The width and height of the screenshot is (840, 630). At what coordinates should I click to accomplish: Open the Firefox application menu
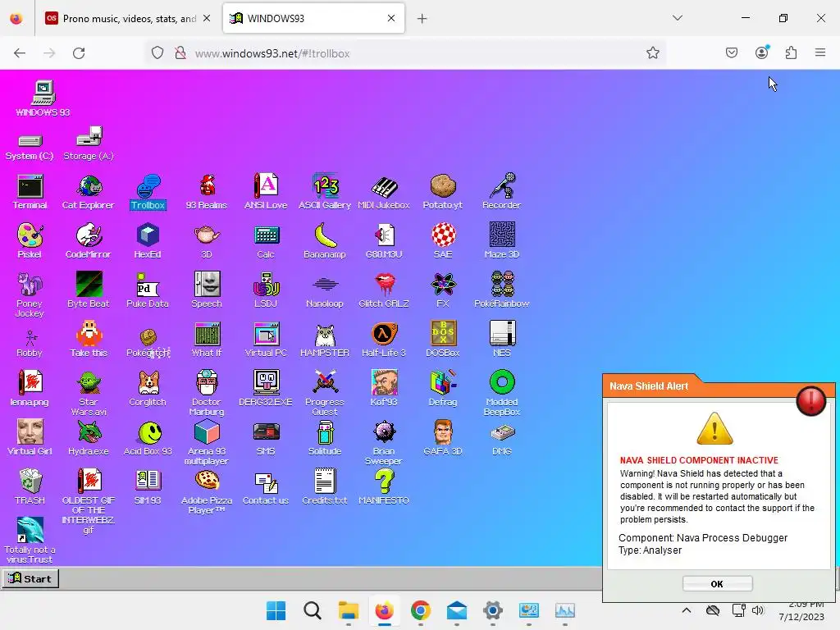pos(820,52)
